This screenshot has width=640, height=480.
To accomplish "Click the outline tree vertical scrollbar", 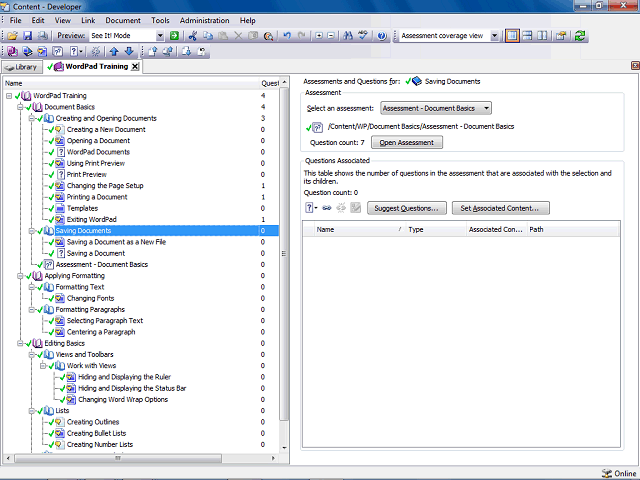I will tap(284, 253).
